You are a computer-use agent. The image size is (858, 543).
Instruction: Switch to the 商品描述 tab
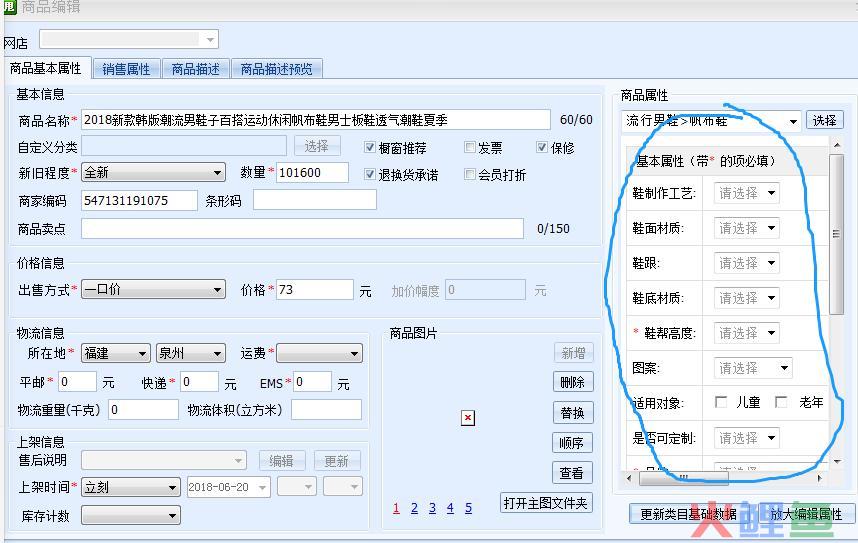coord(196,69)
